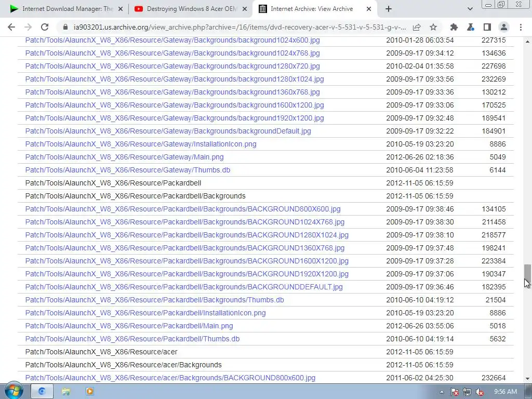Open Gateway/InstallationIcon.png link

coord(141,144)
